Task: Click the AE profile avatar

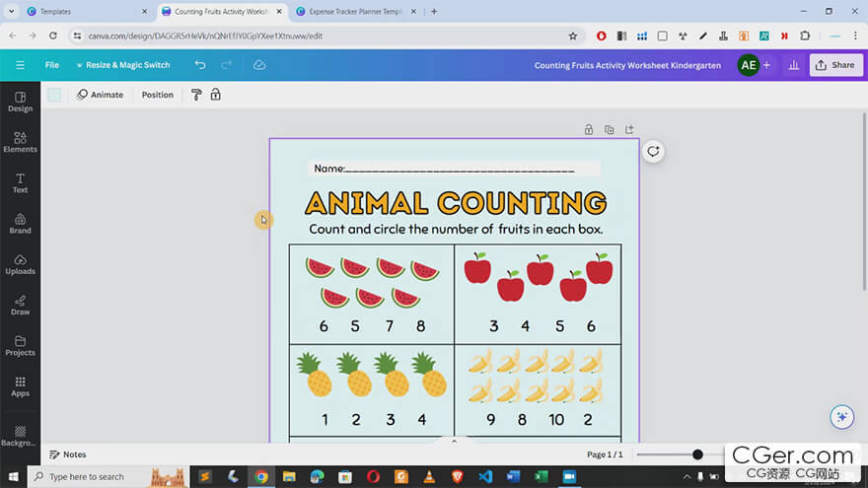Action: 748,65
